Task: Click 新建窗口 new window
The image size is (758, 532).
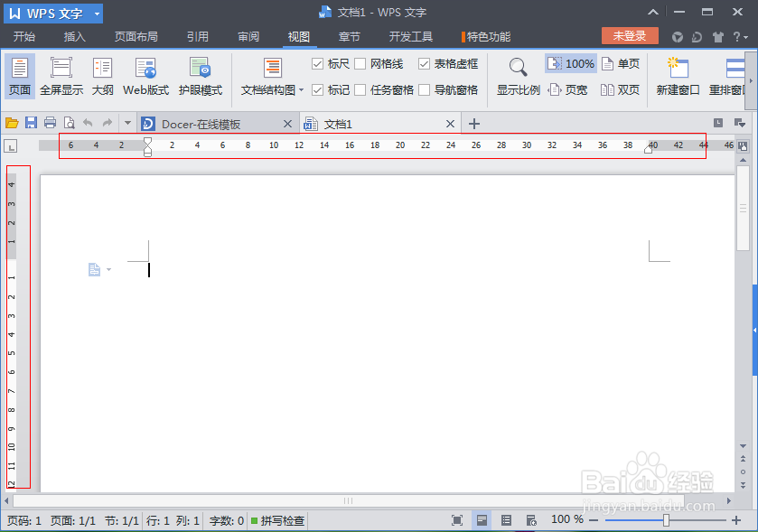Action: (x=678, y=76)
